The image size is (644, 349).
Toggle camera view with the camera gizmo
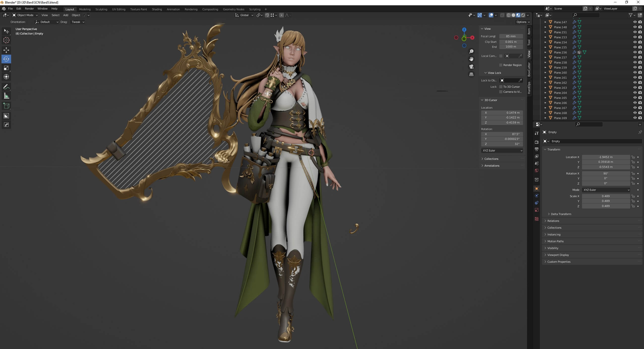(x=471, y=67)
